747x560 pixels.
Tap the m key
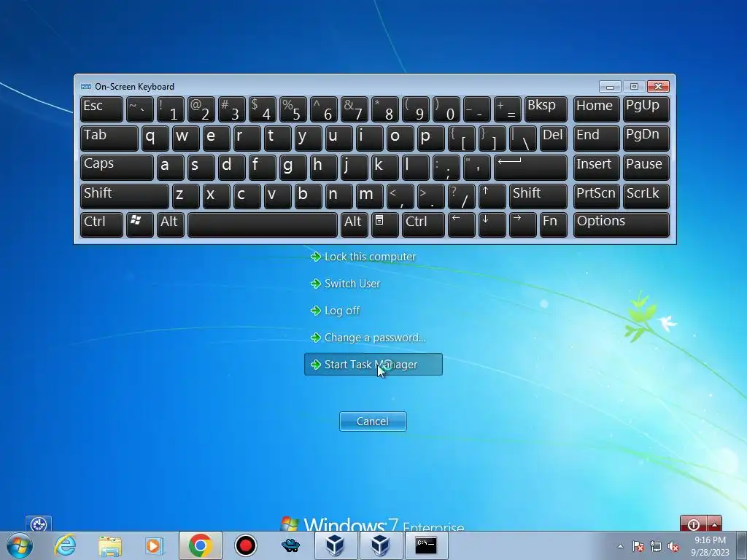(x=370, y=196)
